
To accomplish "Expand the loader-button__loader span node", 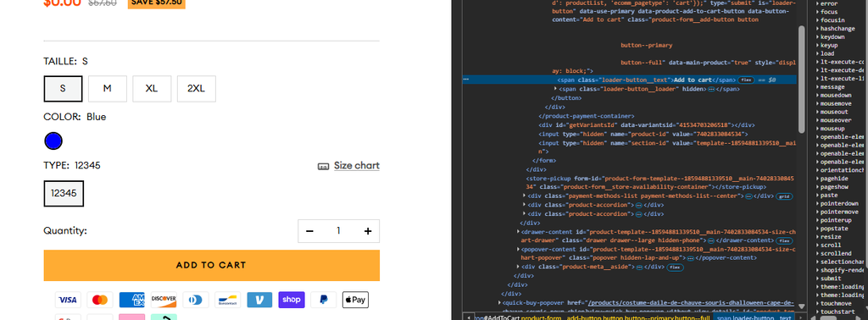I will coord(556,89).
